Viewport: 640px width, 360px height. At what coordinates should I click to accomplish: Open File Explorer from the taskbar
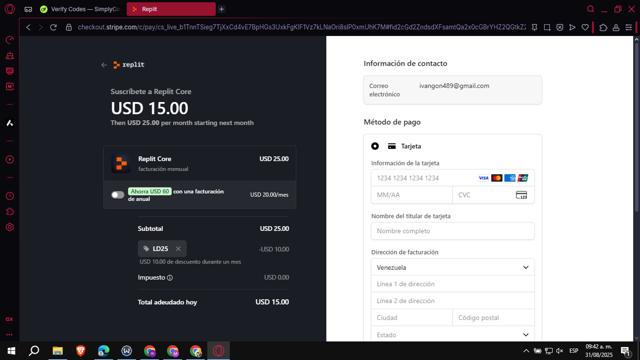[58, 351]
